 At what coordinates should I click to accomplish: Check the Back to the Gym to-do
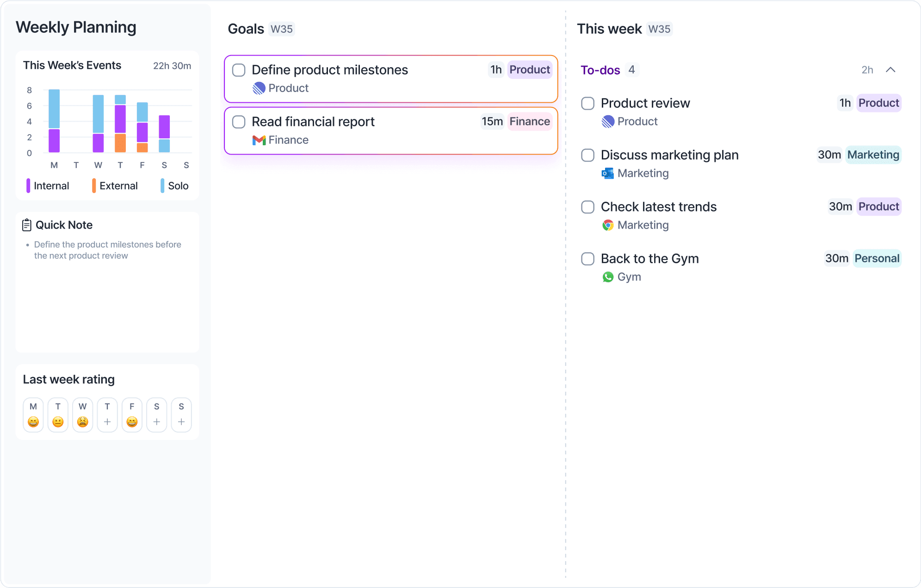(x=587, y=259)
